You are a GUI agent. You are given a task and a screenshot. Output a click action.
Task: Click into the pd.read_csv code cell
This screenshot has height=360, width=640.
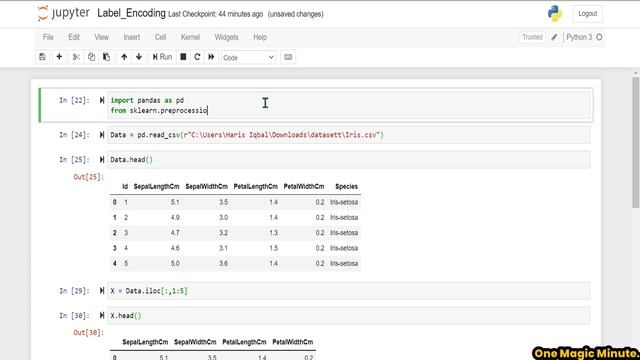(x=349, y=135)
